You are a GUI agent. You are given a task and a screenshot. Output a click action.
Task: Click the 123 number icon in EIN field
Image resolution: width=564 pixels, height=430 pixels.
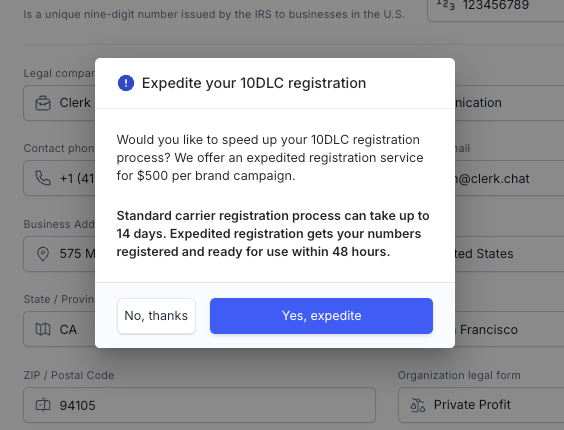pyautogui.click(x=446, y=5)
